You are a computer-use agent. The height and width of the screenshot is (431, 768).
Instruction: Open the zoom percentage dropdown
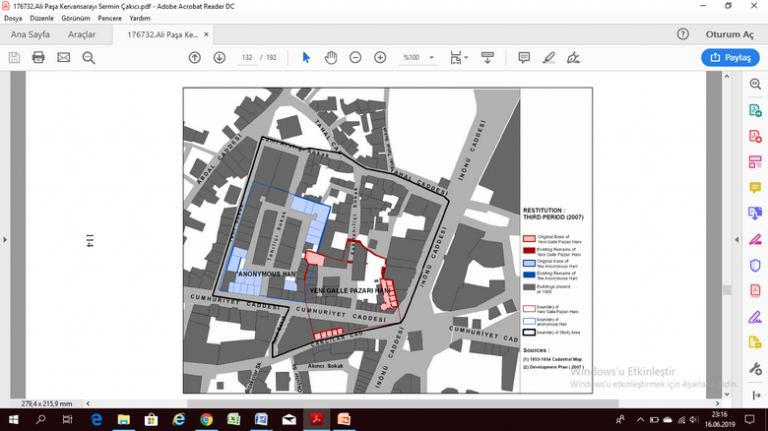tap(431, 58)
